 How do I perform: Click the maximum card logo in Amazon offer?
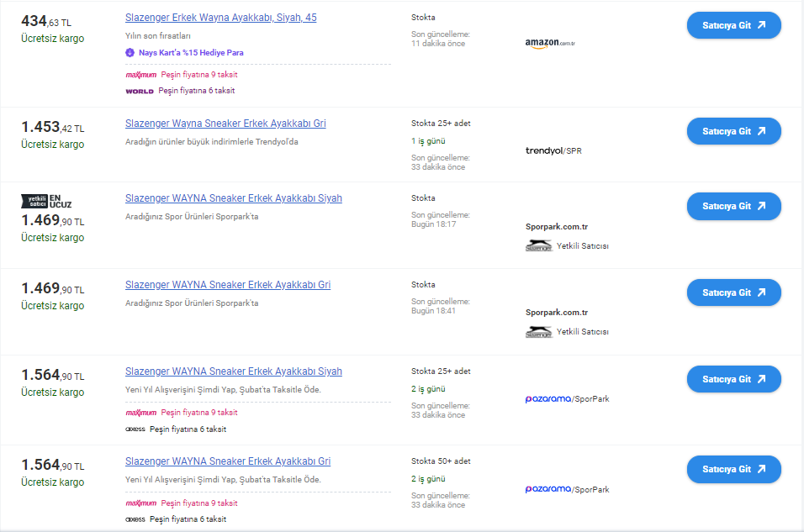pyautogui.click(x=141, y=75)
